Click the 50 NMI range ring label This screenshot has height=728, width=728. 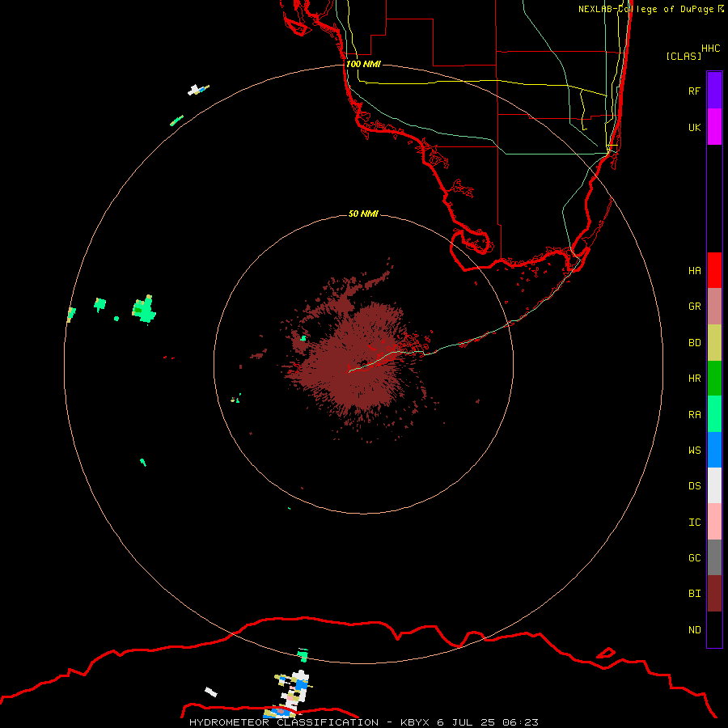[x=363, y=214]
